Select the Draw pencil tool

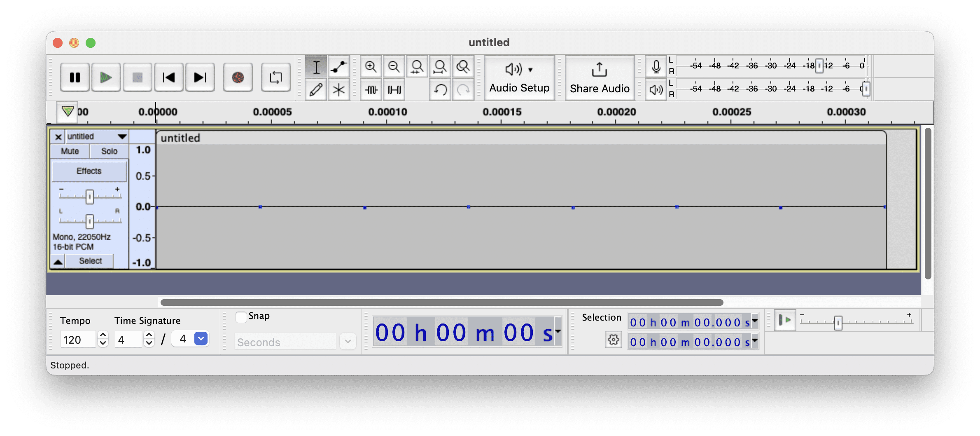[316, 89]
